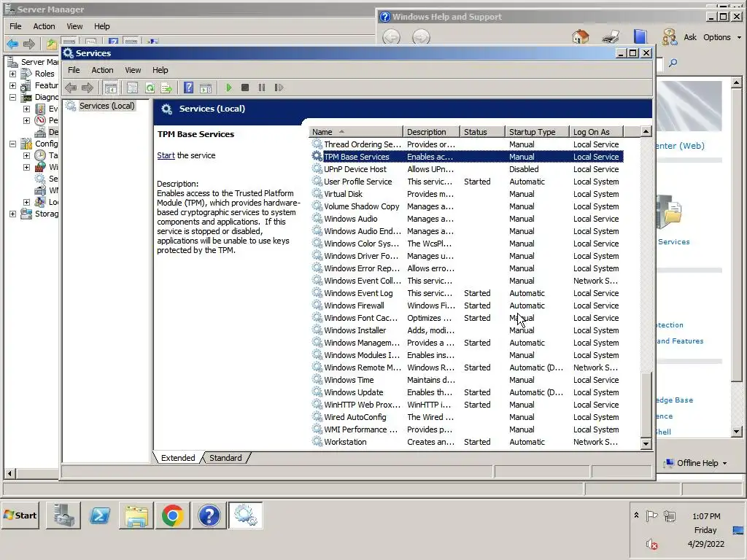The height and width of the screenshot is (560, 747).
Task: Sort by the Name column header
Action: click(x=355, y=132)
